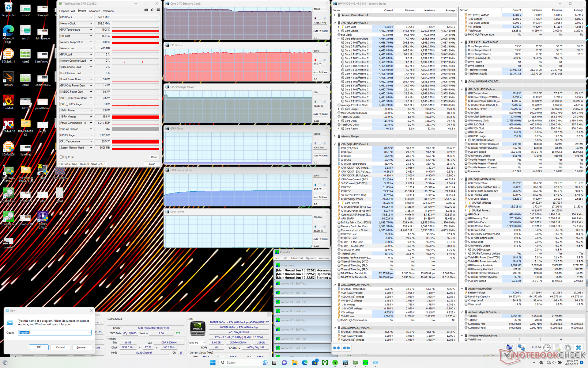Enable the Log to file checkbox
Viewport: 588px width, 368px height.
click(x=61, y=157)
